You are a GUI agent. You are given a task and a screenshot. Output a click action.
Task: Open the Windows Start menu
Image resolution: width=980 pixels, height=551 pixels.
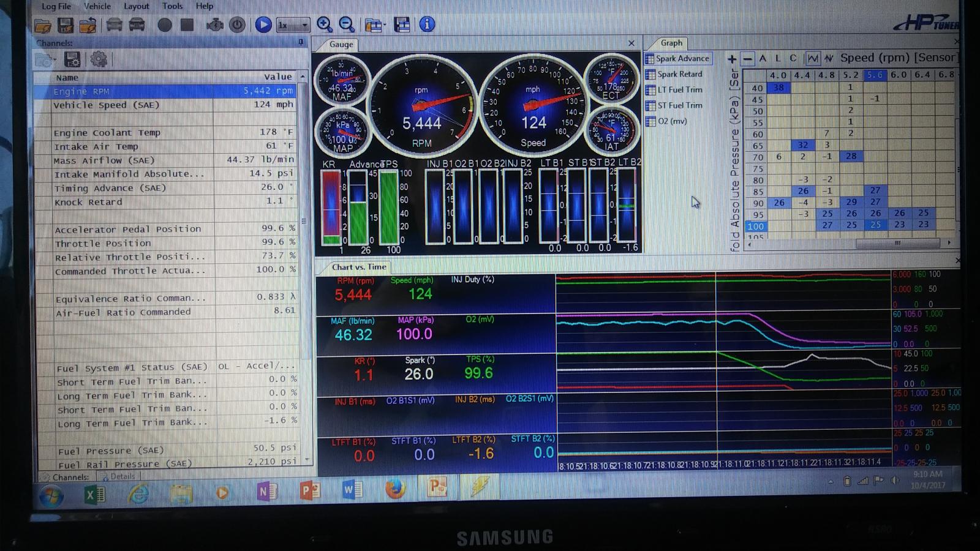(51, 495)
